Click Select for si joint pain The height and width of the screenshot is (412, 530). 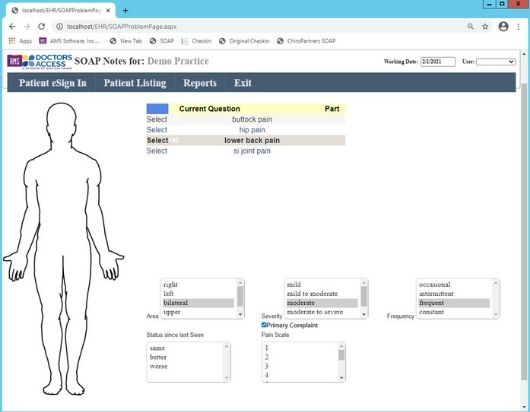tap(157, 151)
